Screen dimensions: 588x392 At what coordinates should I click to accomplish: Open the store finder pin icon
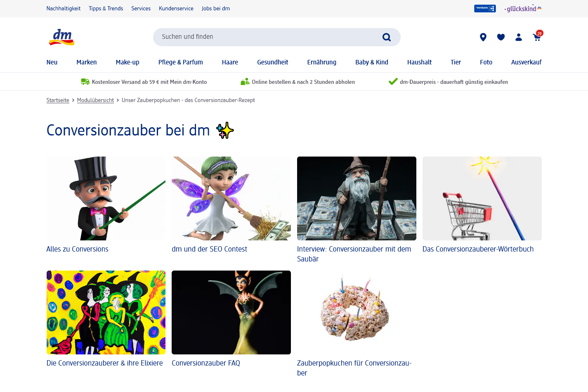coord(483,37)
